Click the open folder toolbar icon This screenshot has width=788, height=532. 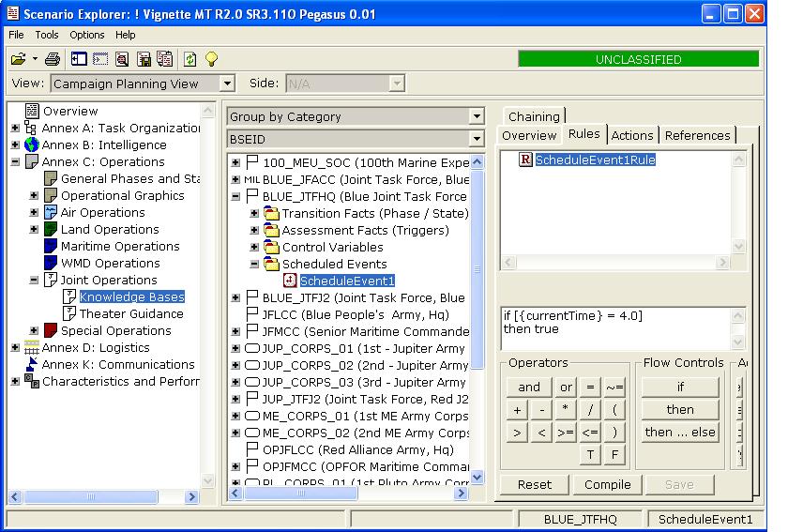18,59
